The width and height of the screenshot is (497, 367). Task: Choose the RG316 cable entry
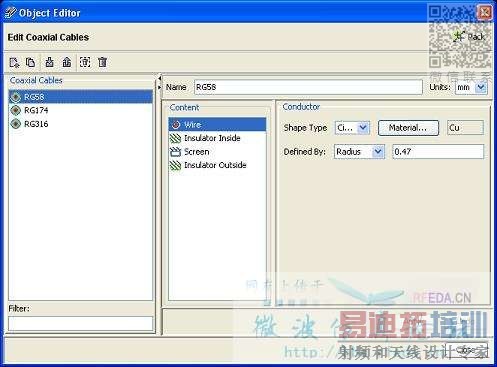pos(81,124)
